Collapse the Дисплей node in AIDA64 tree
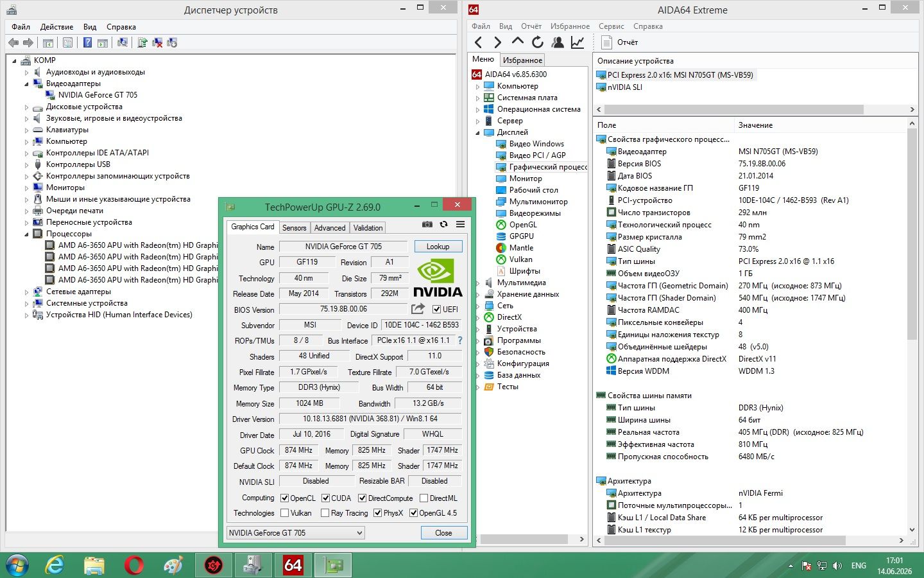 click(x=477, y=132)
